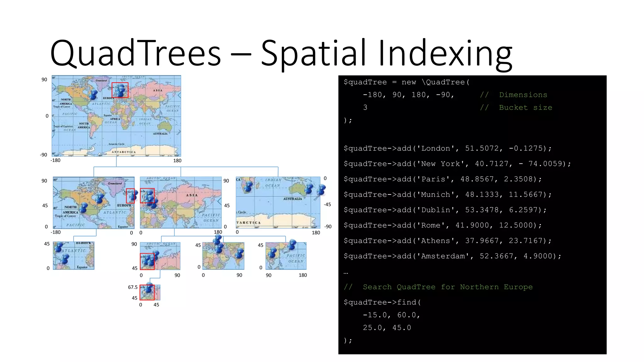Click the 'Search QuadTree for Northern Europe' comment
The height and width of the screenshot is (362, 644).
(438, 287)
